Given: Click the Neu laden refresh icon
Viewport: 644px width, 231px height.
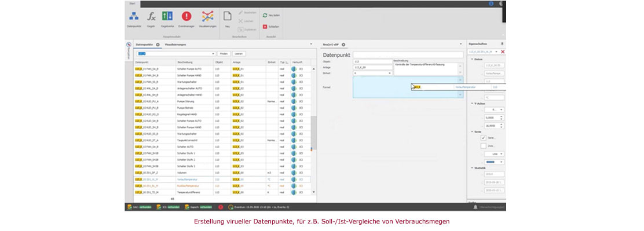Looking at the screenshot, I should pyautogui.click(x=265, y=15).
